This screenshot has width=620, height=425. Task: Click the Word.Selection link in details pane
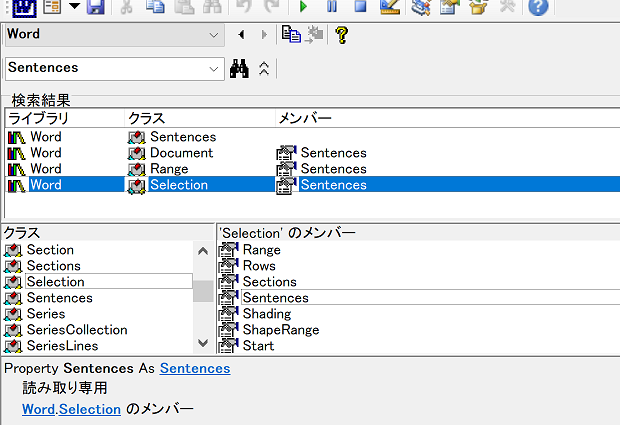(x=71, y=409)
